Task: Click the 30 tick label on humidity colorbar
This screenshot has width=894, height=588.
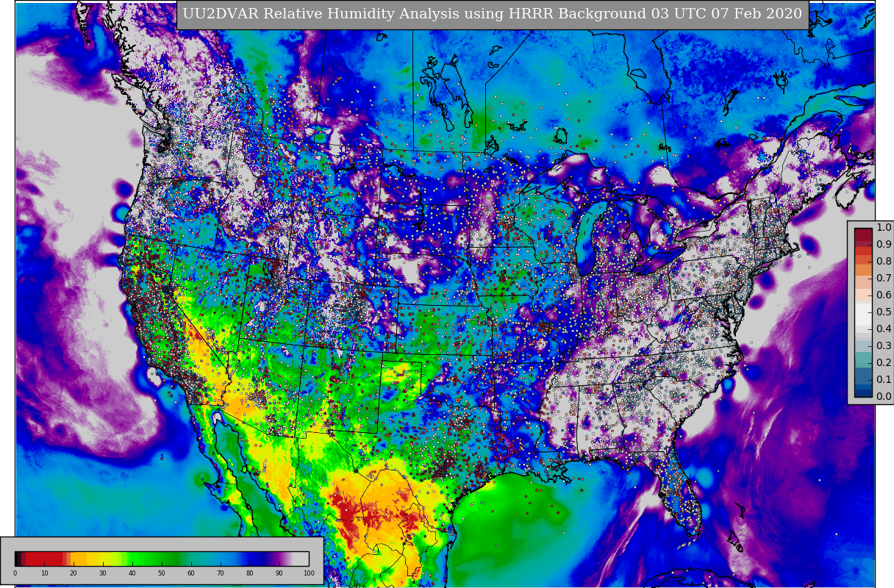Action: pos(103,573)
